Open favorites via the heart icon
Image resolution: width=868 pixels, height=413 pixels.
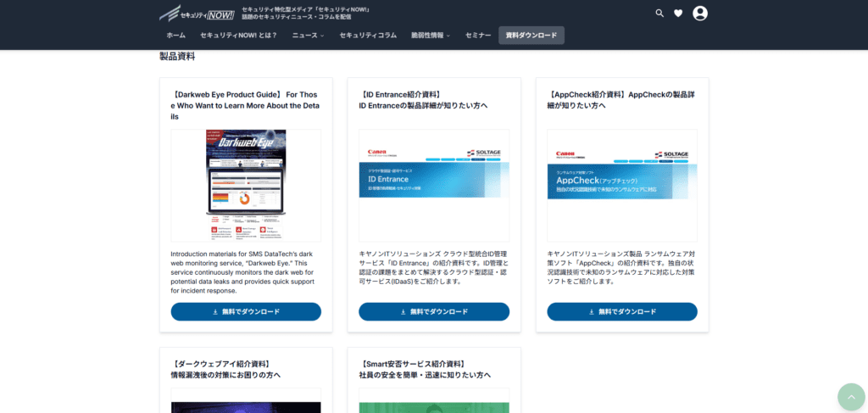(x=678, y=14)
